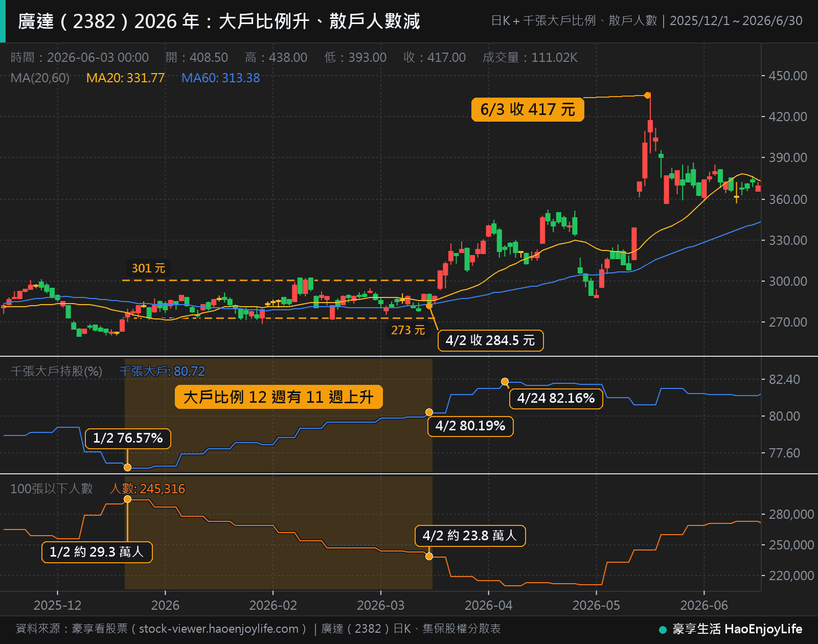Screen dimensions: 818x644
Task: Click the 300.00 price axis label
Action: pyautogui.click(x=788, y=281)
